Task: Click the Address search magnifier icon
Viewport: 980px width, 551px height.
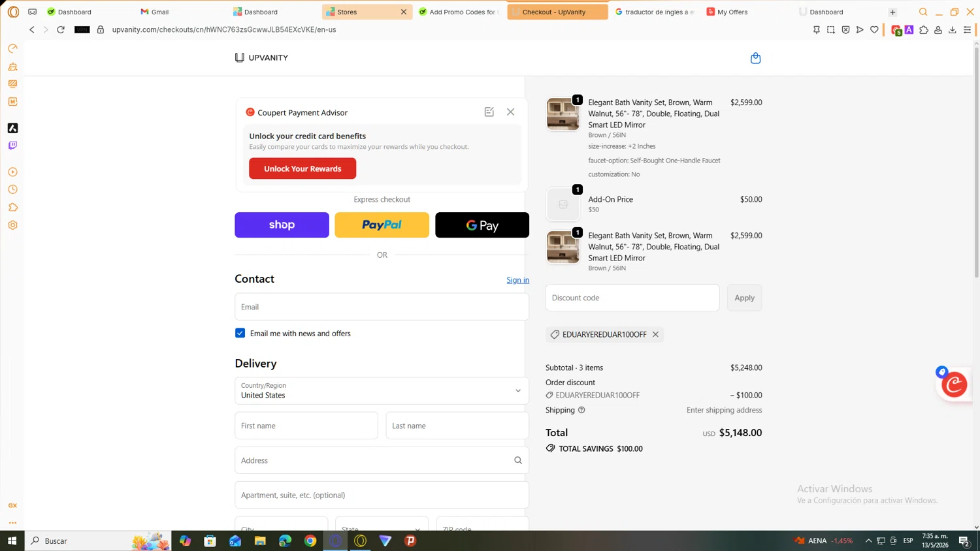Action: click(518, 460)
